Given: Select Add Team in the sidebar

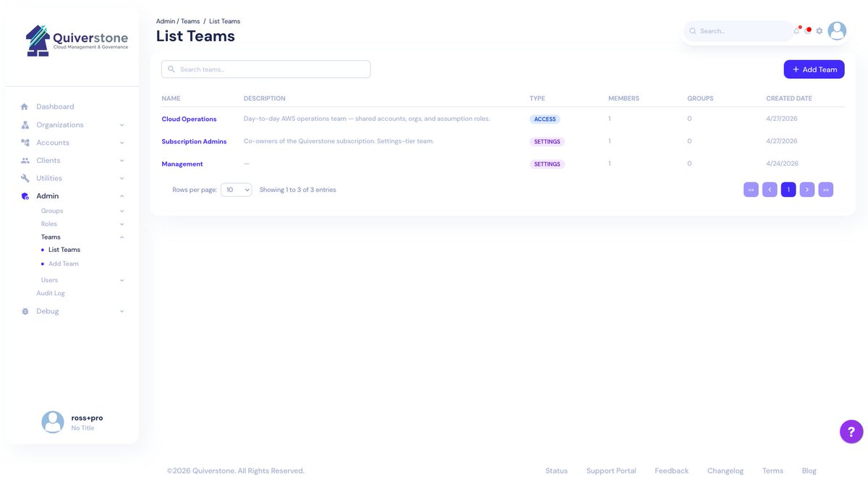Looking at the screenshot, I should (64, 263).
